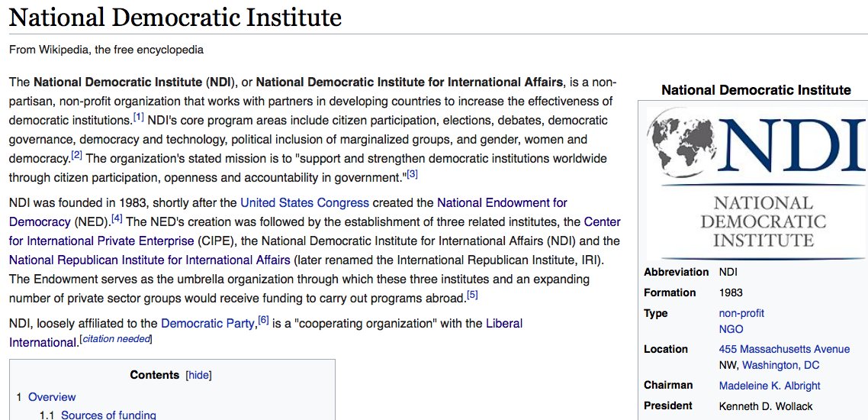Screen dimensions: 868x420
Task: Hide the Contents table
Action: coord(199,375)
